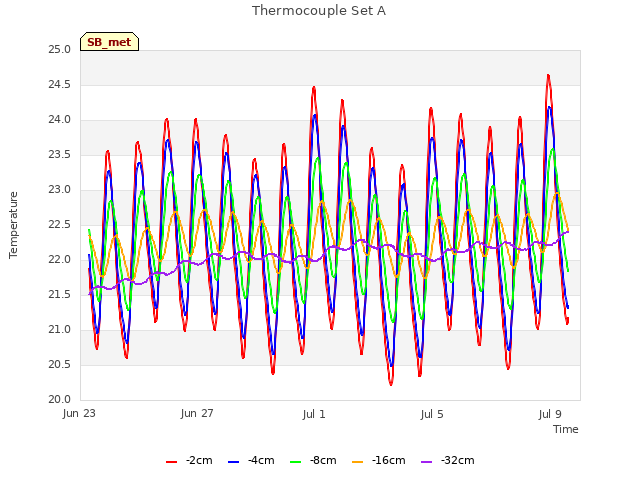
Task: Click the 20.0 y-axis tick label
Action: click(60, 400)
